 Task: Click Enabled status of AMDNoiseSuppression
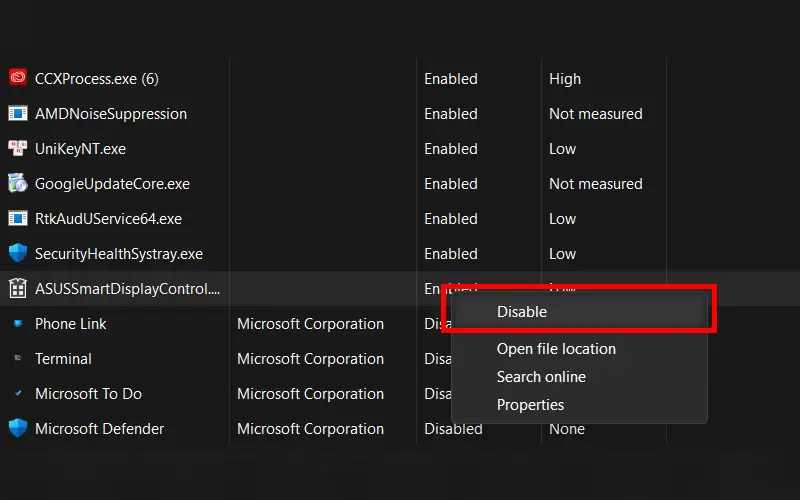[x=451, y=114]
